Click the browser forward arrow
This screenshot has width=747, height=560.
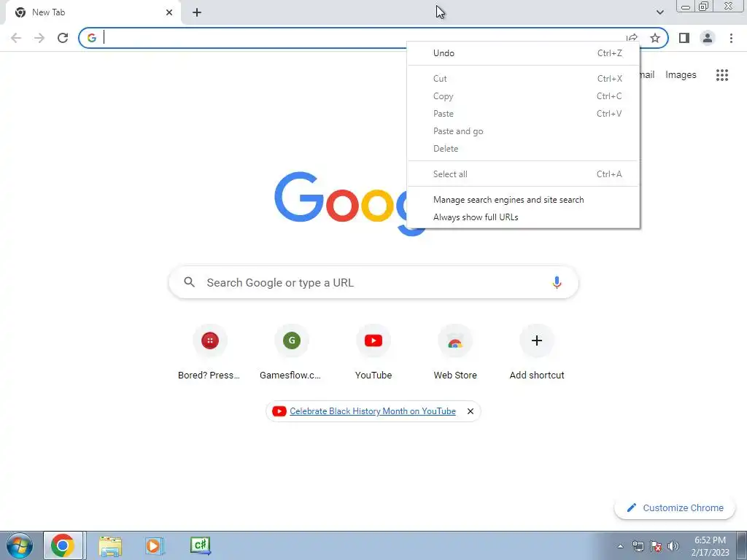point(39,38)
